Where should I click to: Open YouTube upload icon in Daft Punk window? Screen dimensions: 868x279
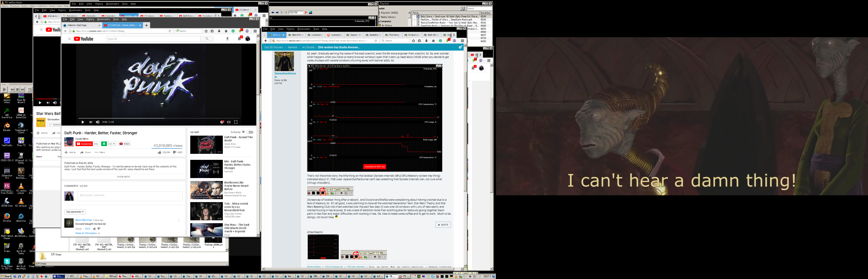pyautogui.click(x=227, y=39)
